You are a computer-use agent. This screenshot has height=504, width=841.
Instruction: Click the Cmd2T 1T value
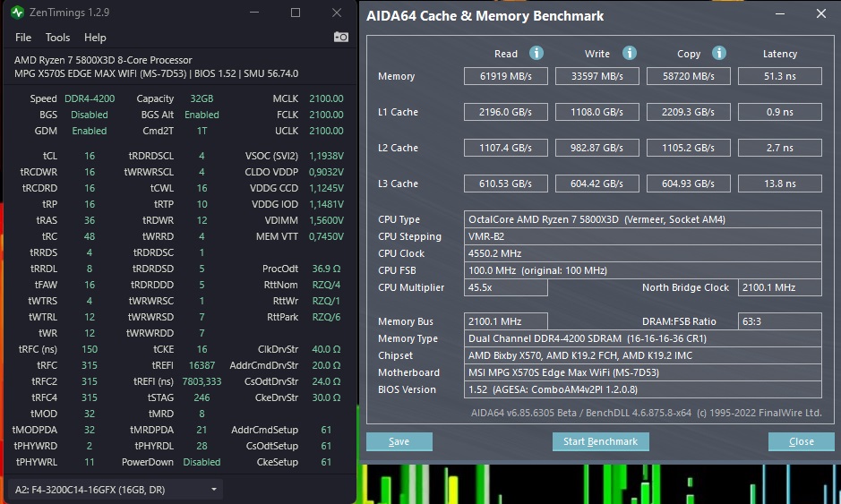coord(202,131)
